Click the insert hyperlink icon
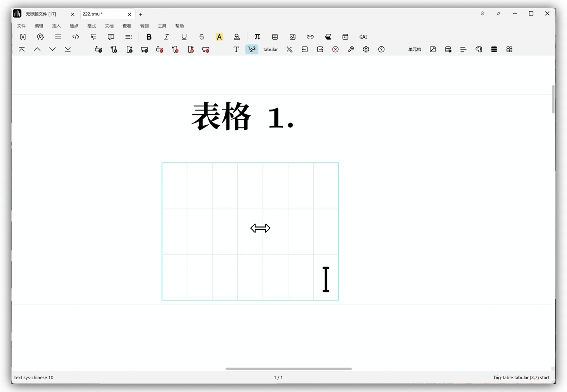This screenshot has width=567, height=392. tap(310, 37)
